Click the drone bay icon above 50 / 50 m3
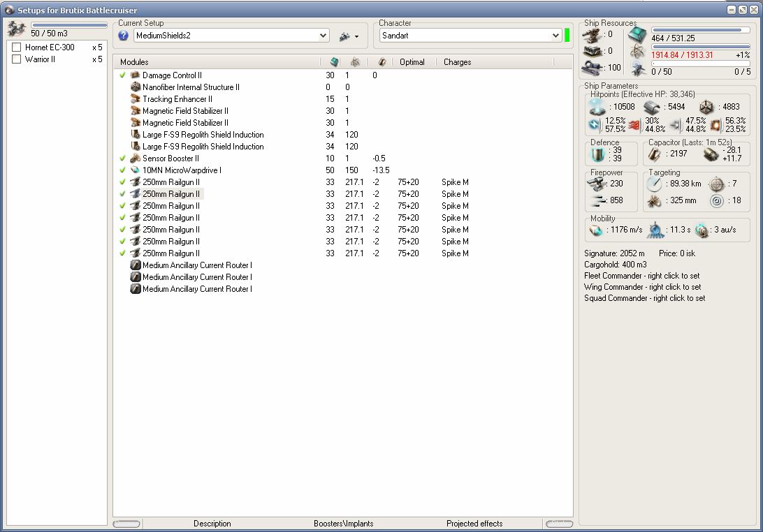Viewport: 763px width, 532px height. coord(17,29)
